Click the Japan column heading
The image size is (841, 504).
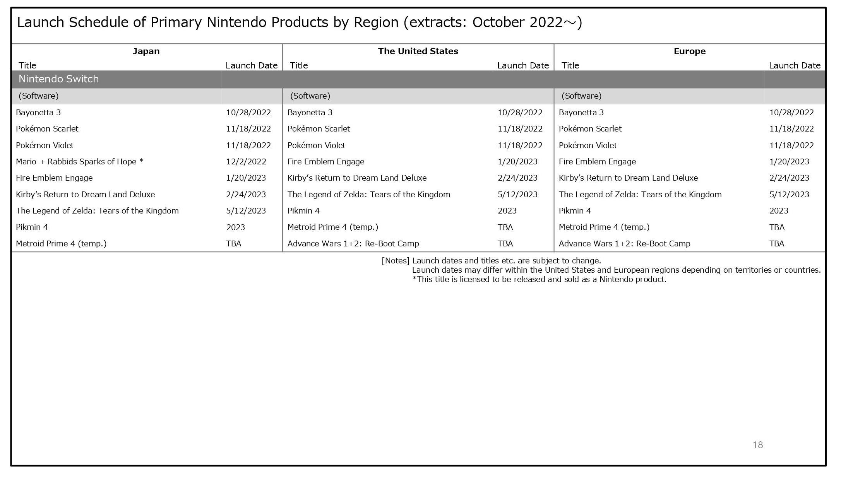pyautogui.click(x=146, y=51)
